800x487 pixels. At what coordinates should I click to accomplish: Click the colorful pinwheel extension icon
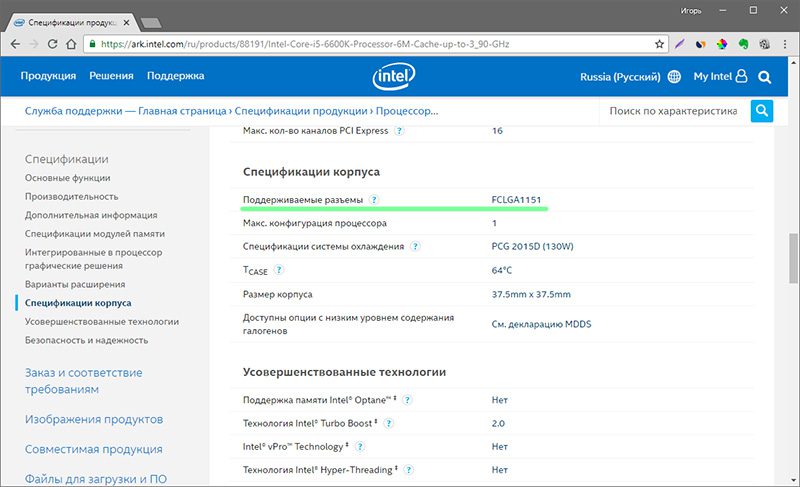pyautogui.click(x=721, y=44)
